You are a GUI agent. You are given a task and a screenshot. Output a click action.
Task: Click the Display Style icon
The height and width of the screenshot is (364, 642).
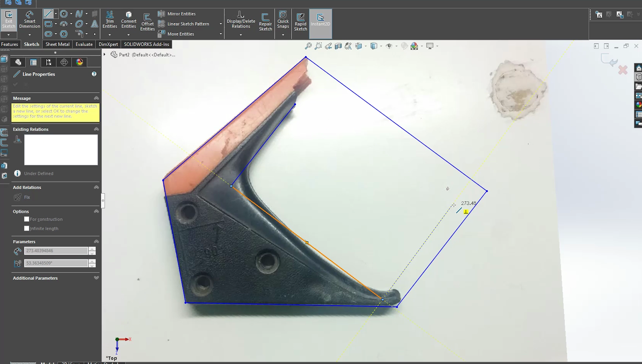point(374,46)
